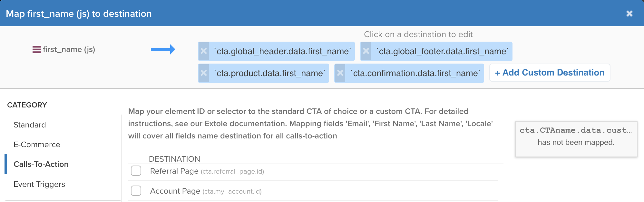The width and height of the screenshot is (644, 202).
Task: Click the cta.CTAname.data.cust... mapping box
Action: click(x=576, y=139)
